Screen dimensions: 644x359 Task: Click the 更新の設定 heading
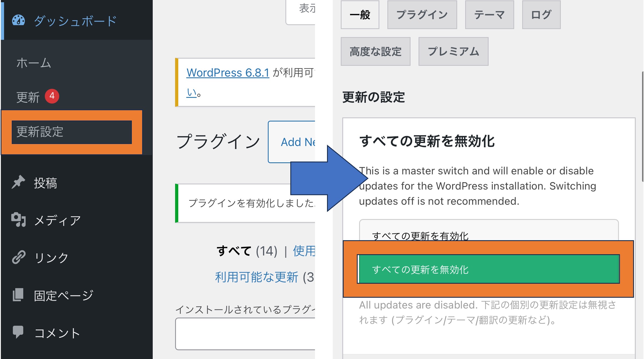pos(374,97)
